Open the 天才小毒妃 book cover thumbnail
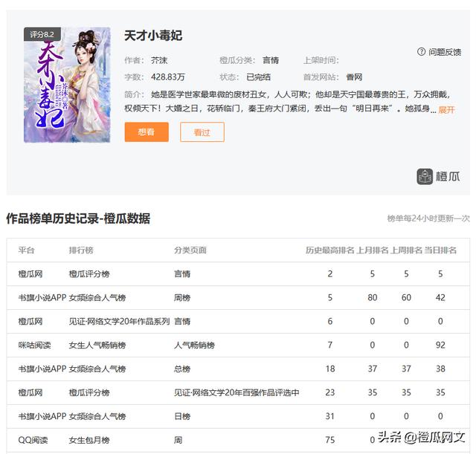The width and height of the screenshot is (476, 454). click(67, 85)
